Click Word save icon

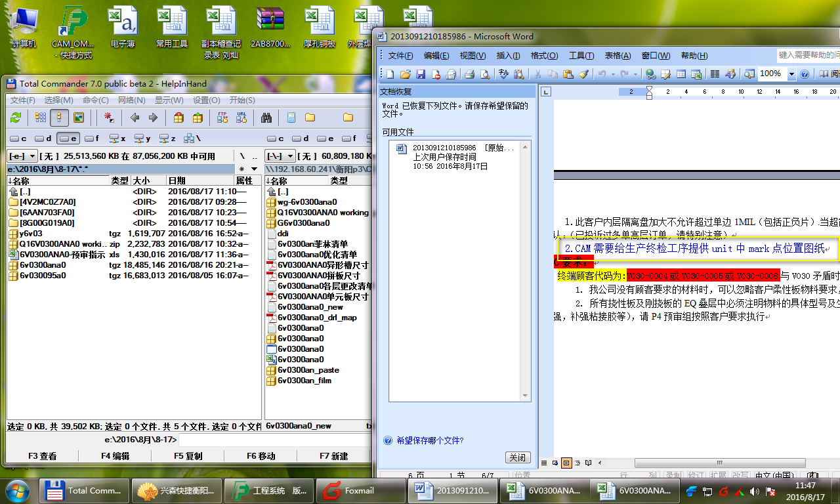421,74
